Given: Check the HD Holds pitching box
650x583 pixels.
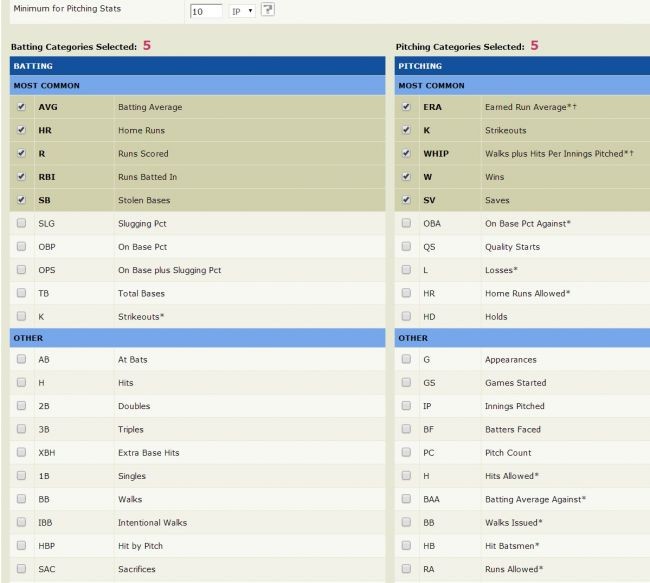Looking at the screenshot, I should pyautogui.click(x=406, y=316).
